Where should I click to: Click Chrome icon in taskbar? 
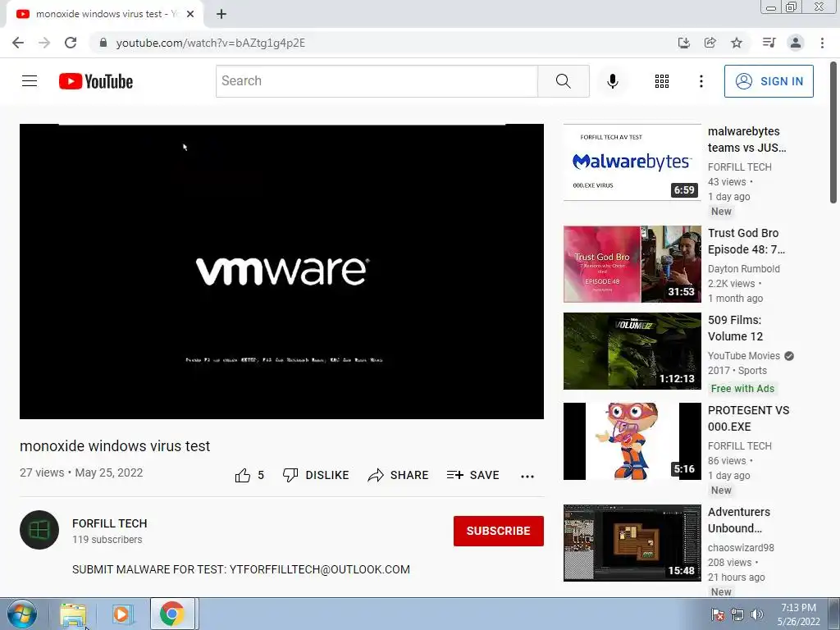[x=172, y=614]
